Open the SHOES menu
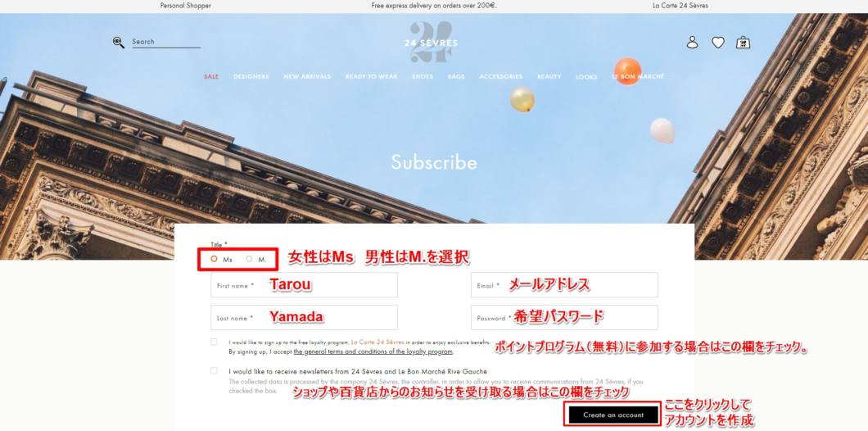This screenshot has height=431, width=868. [423, 76]
